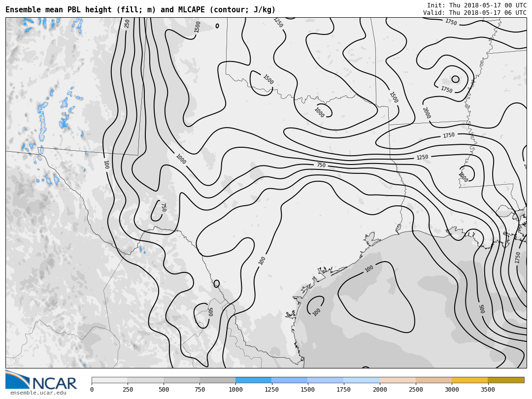
Task: Pick the 1750–2000 pale blue colorbar swatch
Action: pyautogui.click(x=362, y=380)
